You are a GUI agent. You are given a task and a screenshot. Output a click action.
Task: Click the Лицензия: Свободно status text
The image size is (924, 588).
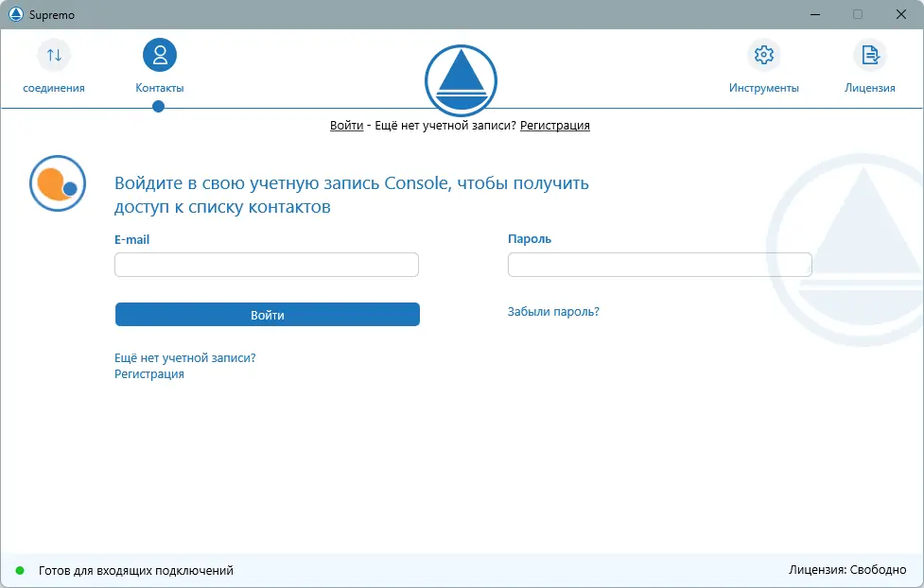pos(847,570)
